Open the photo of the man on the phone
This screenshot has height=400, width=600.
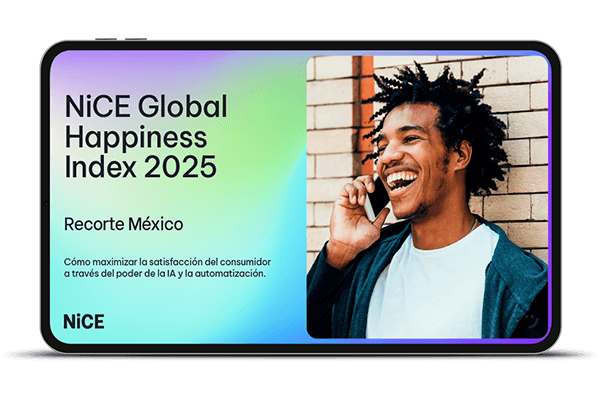(427, 197)
